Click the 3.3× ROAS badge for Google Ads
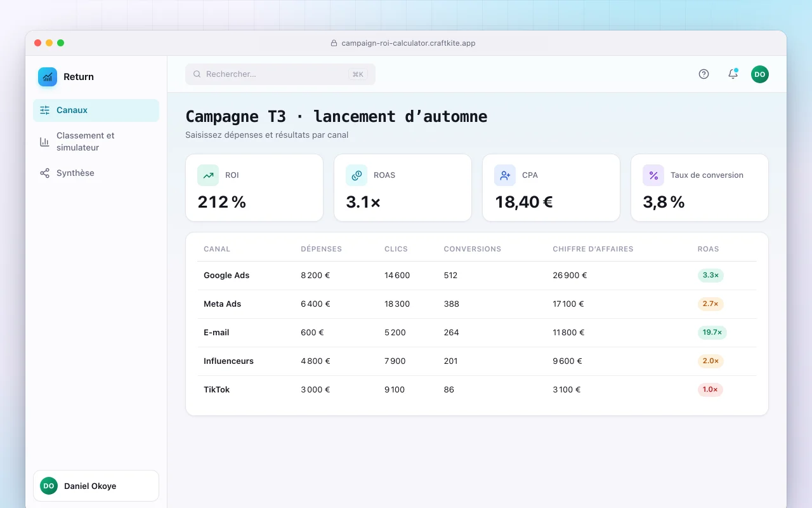The image size is (812, 508). pos(710,276)
